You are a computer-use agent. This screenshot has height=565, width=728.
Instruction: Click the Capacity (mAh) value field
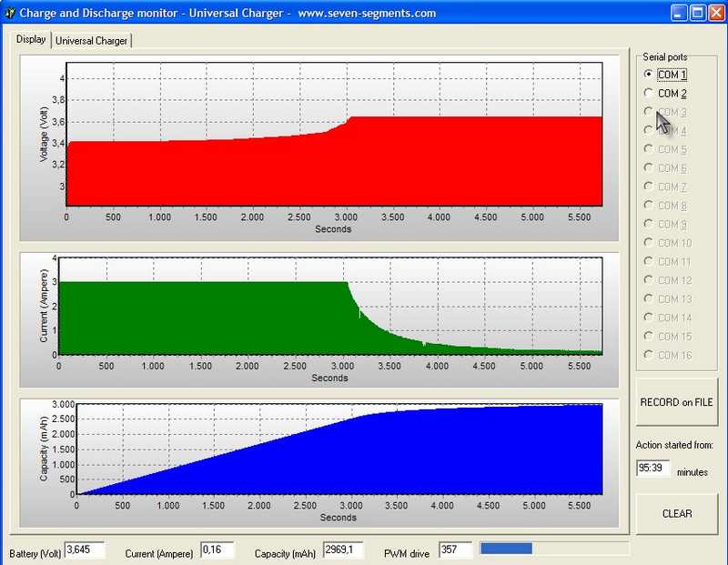point(343,550)
